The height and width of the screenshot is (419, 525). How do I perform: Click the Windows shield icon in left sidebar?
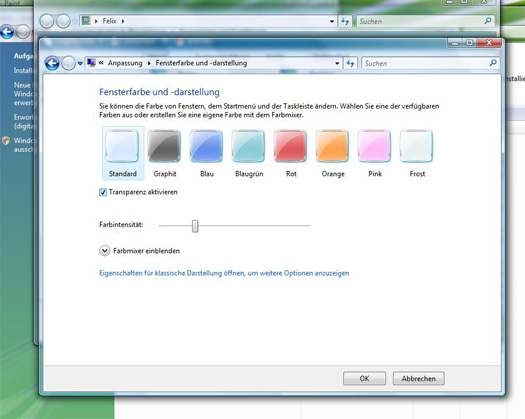(6, 141)
